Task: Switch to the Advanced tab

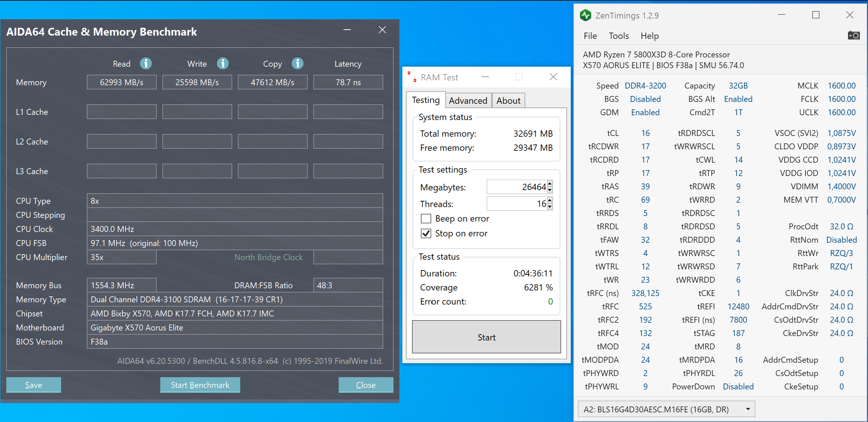Action: pos(468,100)
